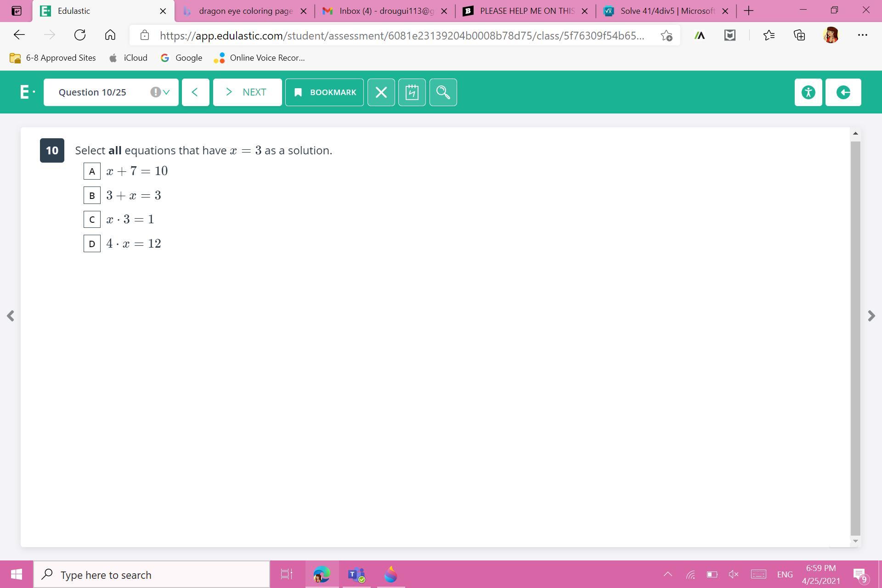Screen dimensions: 882x588
Task: Click the NEXT question button
Action: coord(247,92)
